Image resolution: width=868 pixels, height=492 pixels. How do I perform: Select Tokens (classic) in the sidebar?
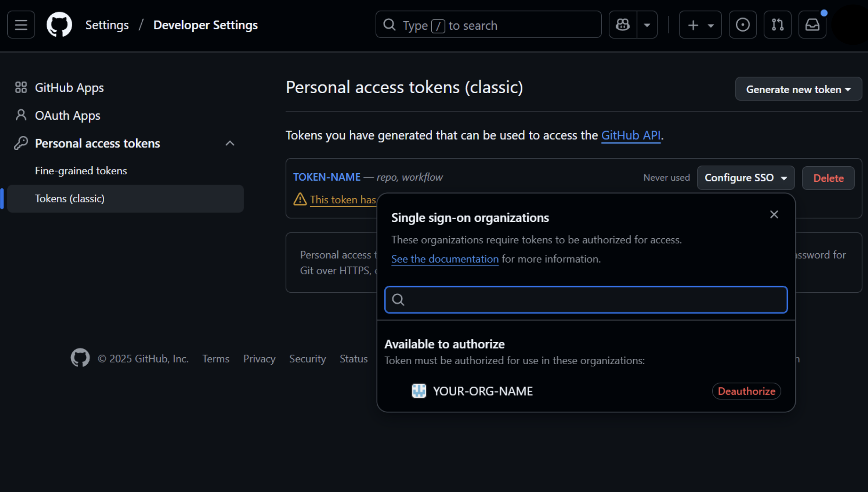coord(70,198)
